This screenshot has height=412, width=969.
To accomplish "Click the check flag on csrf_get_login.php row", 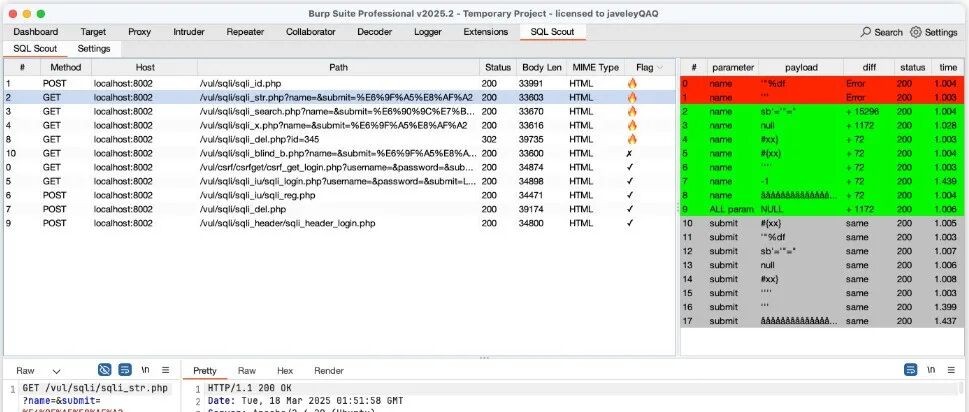I will pos(630,167).
